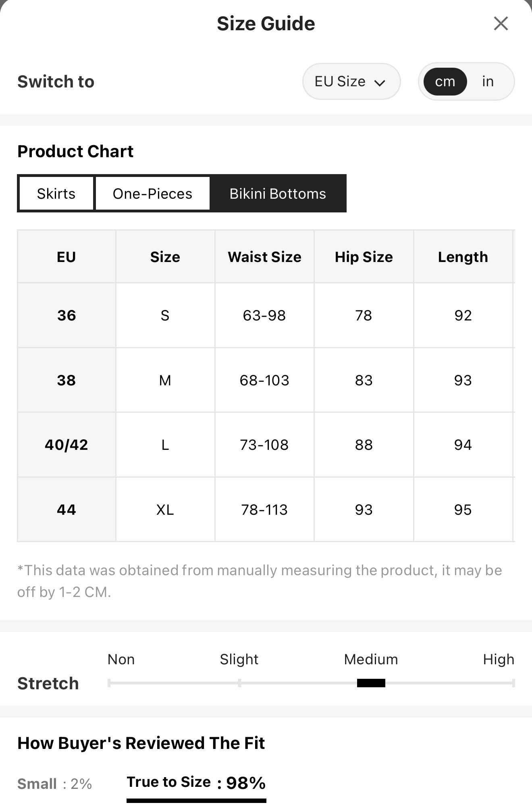Select the cm unit toggle

coord(445,81)
